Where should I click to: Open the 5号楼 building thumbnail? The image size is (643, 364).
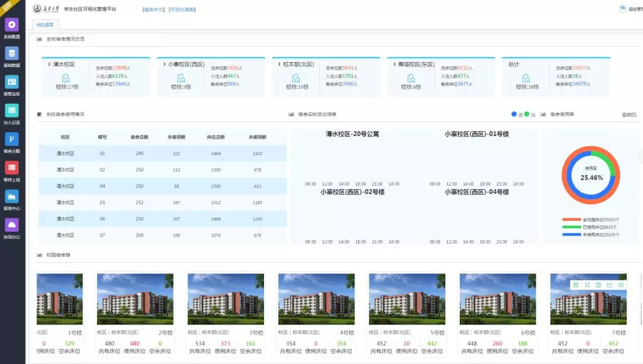(407, 299)
